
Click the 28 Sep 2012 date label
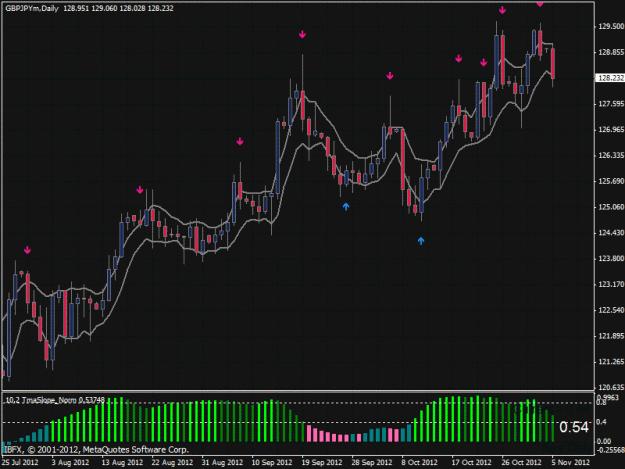(371, 463)
